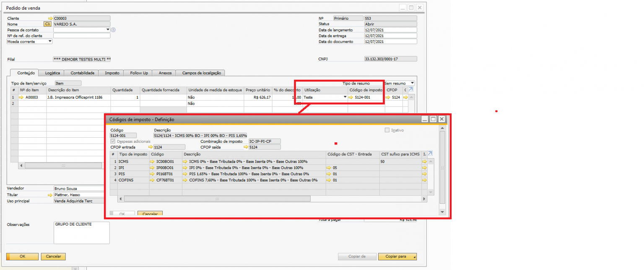Click the Observações text field

(x=81, y=233)
